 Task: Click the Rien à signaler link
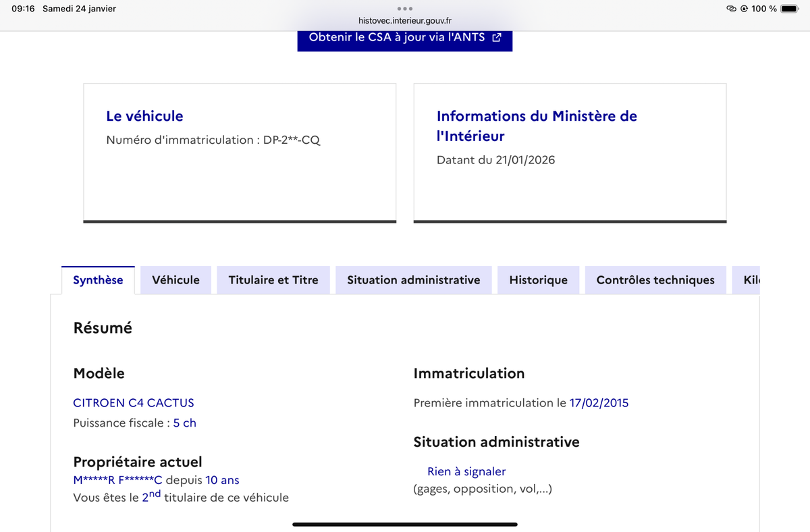(x=466, y=471)
